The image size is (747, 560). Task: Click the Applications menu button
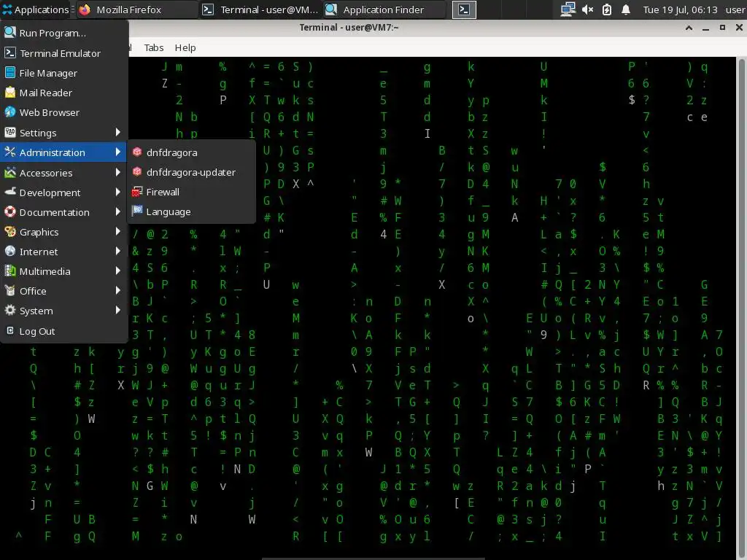[36, 9]
